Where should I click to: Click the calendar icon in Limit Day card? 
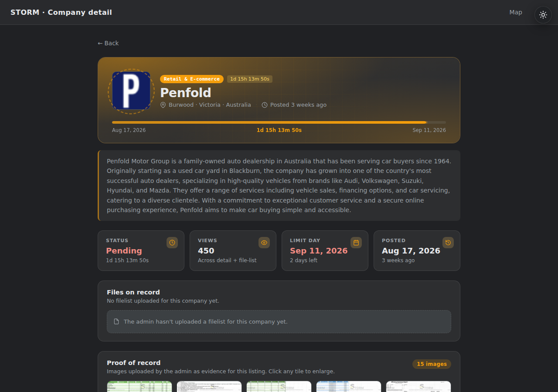click(356, 243)
